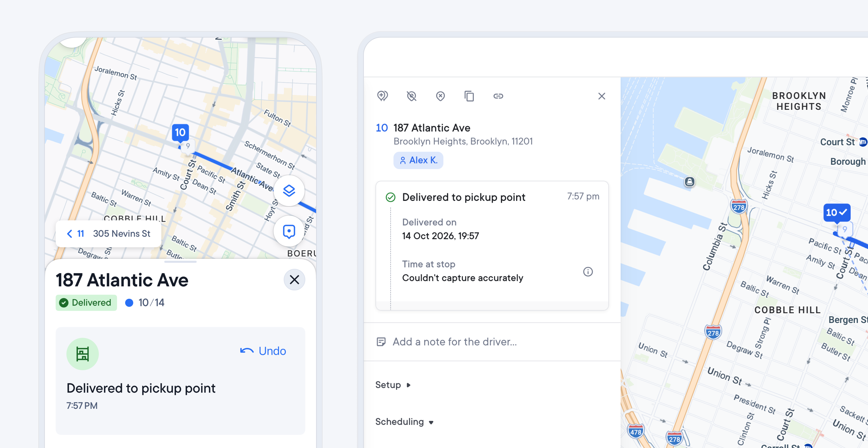Click the green pickup point building icon
The image size is (868, 448).
[83, 354]
